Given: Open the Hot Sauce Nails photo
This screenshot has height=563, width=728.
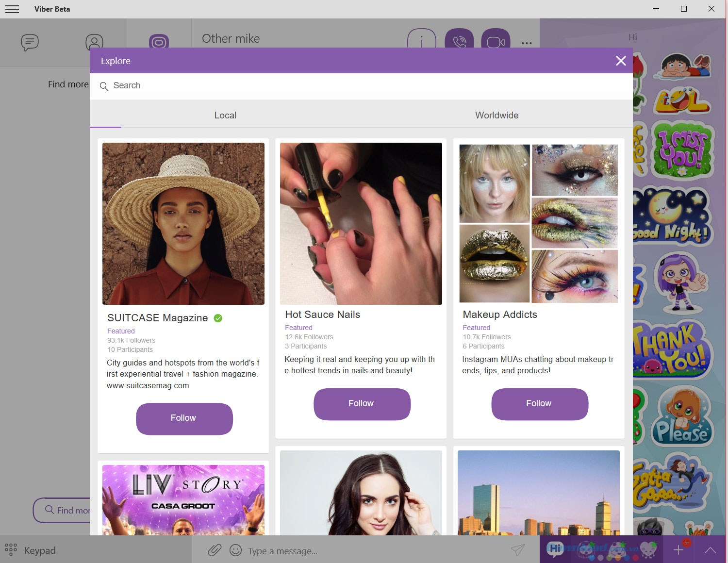Looking at the screenshot, I should (x=361, y=224).
